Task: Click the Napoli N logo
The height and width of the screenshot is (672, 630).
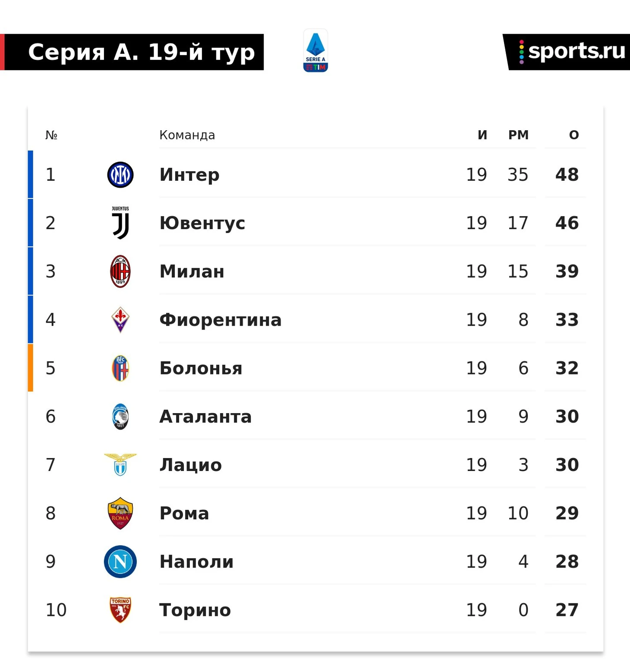Action: tap(120, 562)
